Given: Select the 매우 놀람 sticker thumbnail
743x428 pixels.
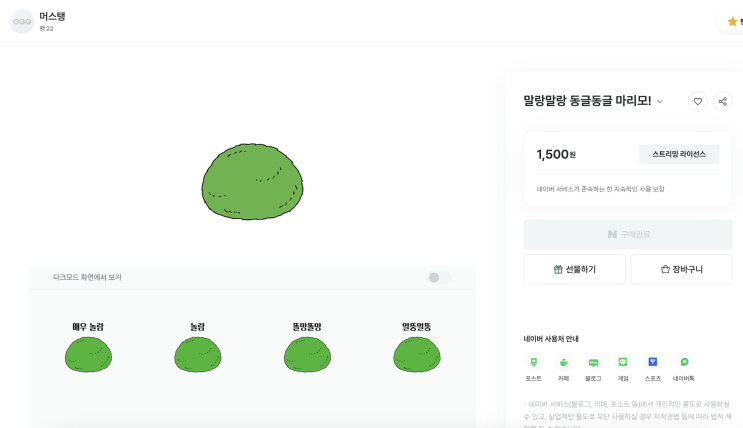Looking at the screenshot, I should click(x=88, y=354).
